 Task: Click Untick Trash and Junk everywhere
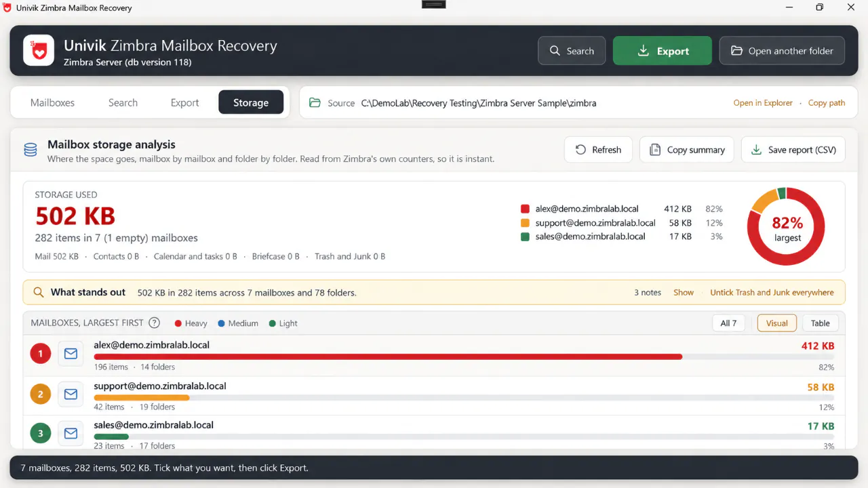[x=772, y=293]
